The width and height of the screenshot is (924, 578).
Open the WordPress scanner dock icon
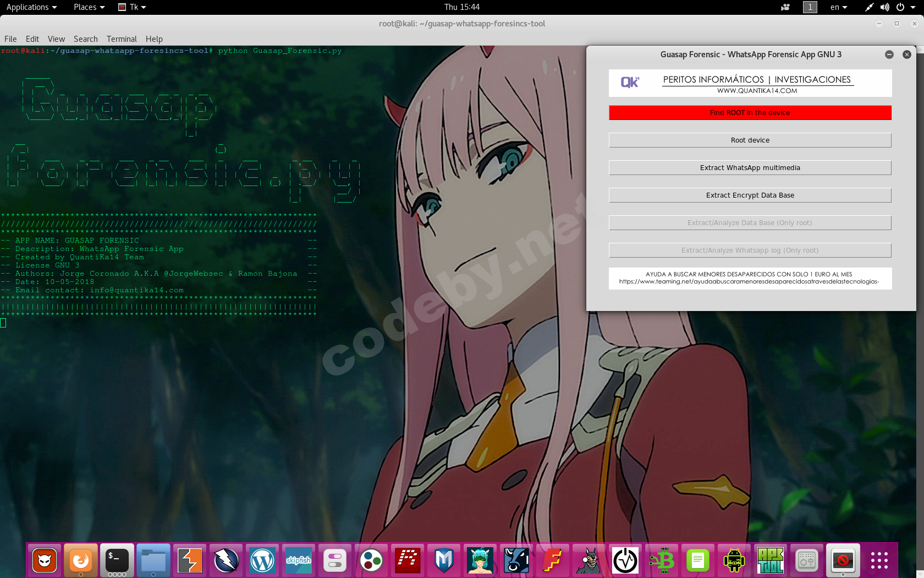click(x=262, y=560)
